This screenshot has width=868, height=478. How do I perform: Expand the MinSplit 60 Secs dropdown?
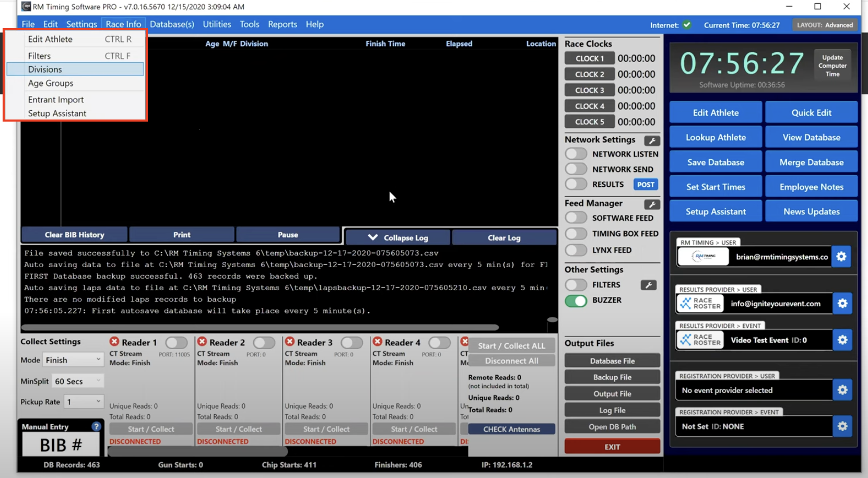(x=78, y=381)
